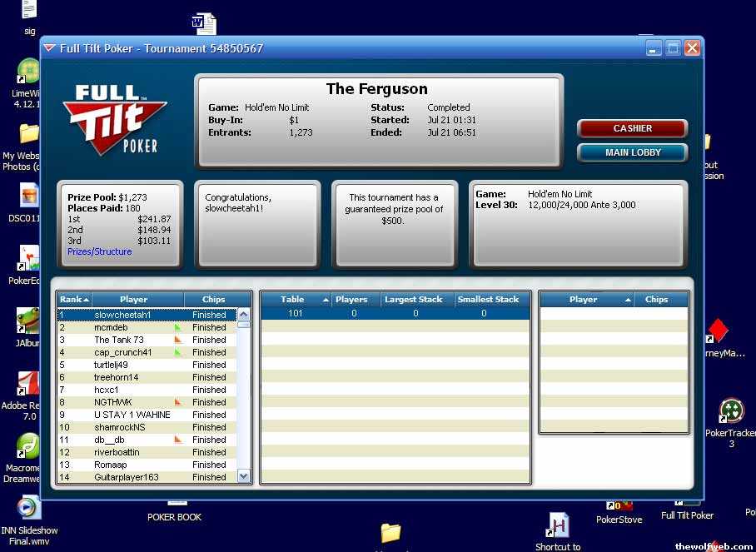
Task: Click the green flag icon next to cap_crunch41
Action: 177,352
